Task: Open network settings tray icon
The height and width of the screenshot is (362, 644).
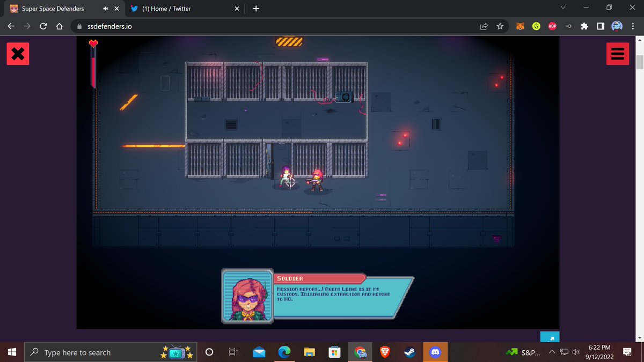Action: pyautogui.click(x=564, y=352)
